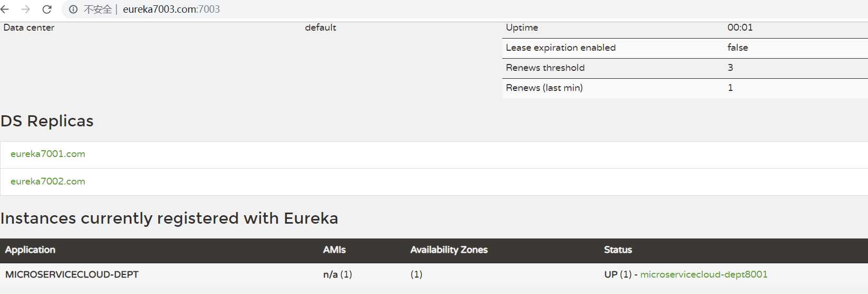Click the Availability Zones column header
The image size is (868, 294).
click(x=449, y=250)
